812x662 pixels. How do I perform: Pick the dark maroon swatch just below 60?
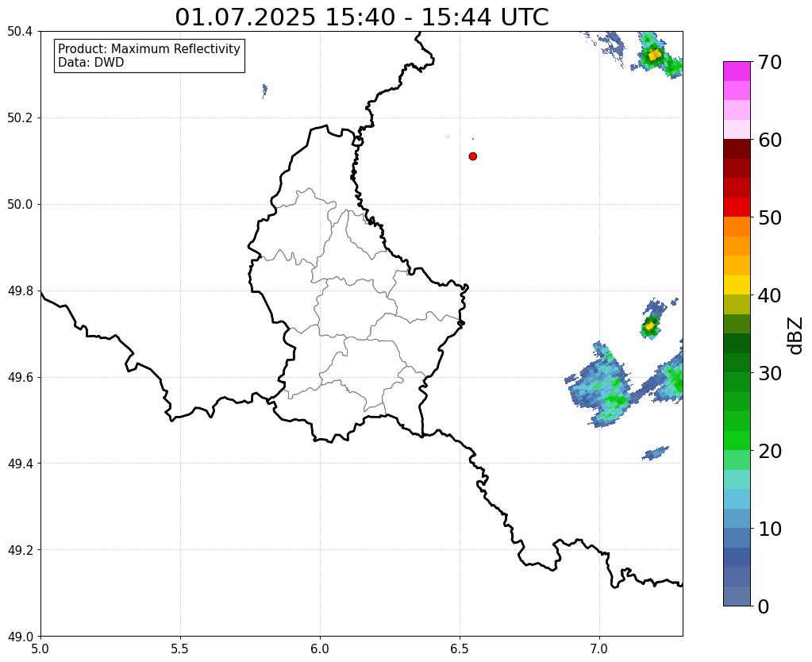tap(737, 148)
